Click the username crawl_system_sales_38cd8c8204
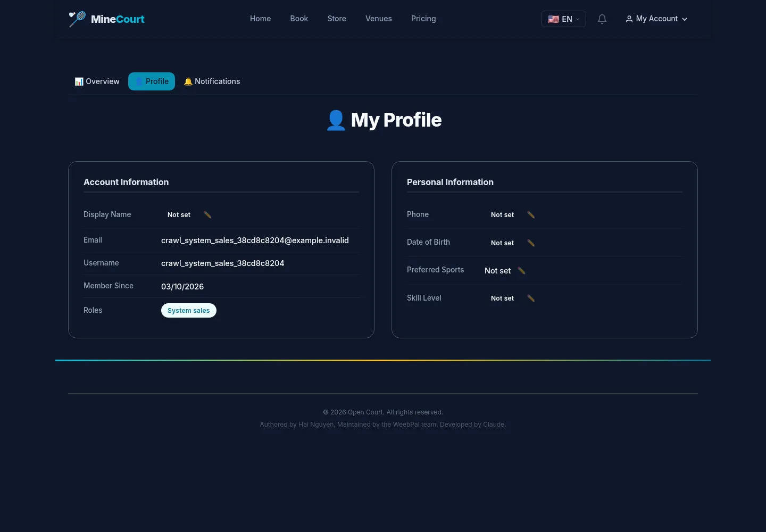This screenshot has height=532, width=766. tap(222, 263)
